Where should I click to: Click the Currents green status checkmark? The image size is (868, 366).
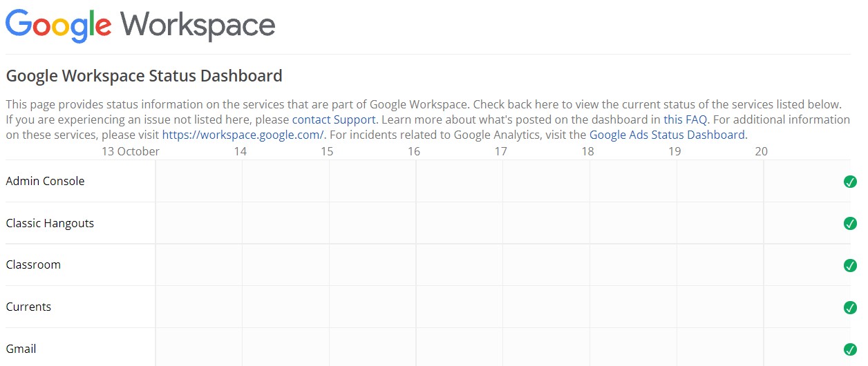[850, 307]
